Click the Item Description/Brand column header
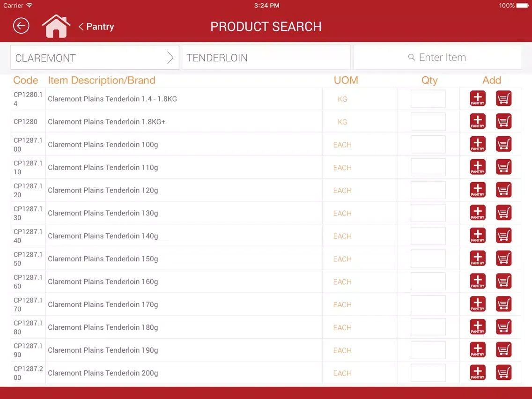Viewport: 532px width, 399px height. click(102, 81)
